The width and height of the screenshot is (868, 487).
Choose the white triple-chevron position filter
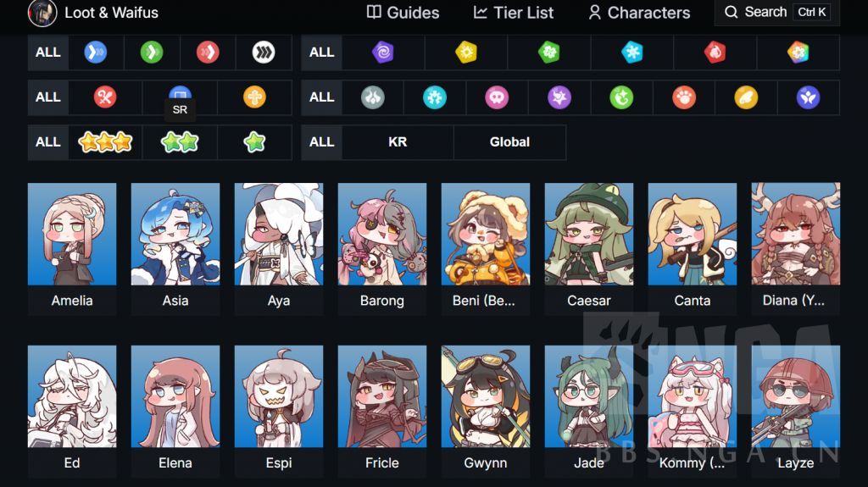click(x=264, y=53)
